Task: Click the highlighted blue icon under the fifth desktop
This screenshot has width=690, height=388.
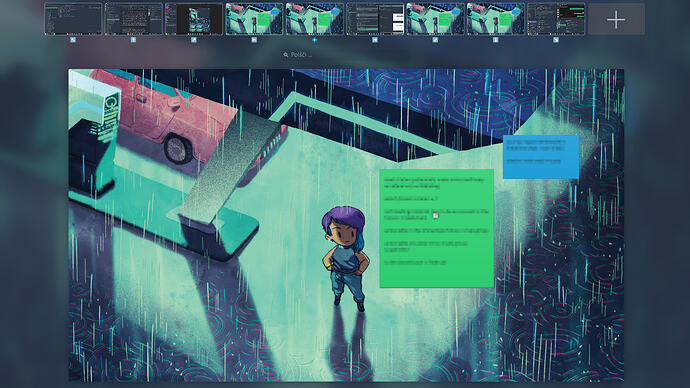Action: (x=314, y=40)
